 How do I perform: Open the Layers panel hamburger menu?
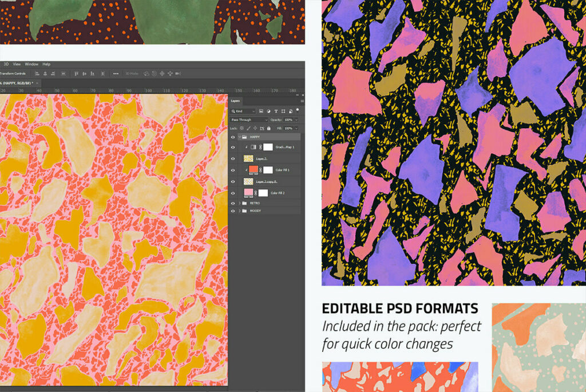click(302, 101)
